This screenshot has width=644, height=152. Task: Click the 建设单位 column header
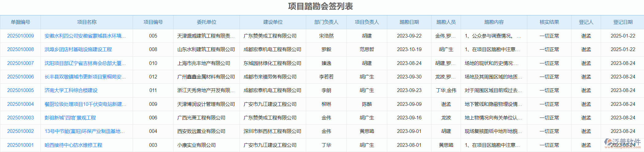point(273,22)
